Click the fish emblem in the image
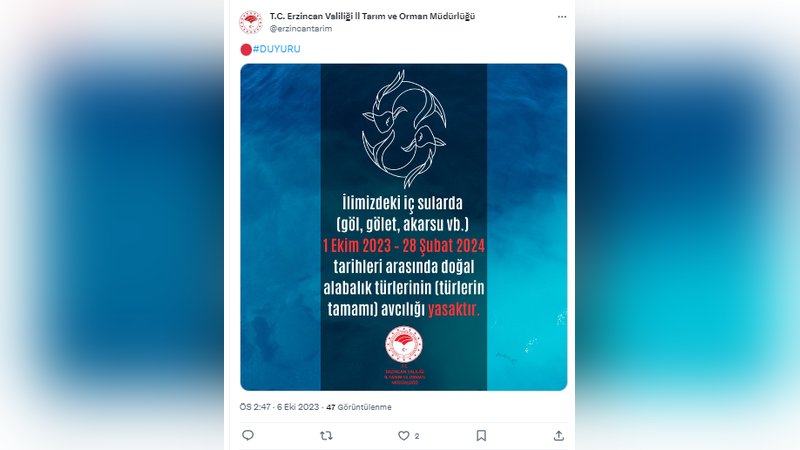The height and width of the screenshot is (450, 800). click(x=404, y=129)
